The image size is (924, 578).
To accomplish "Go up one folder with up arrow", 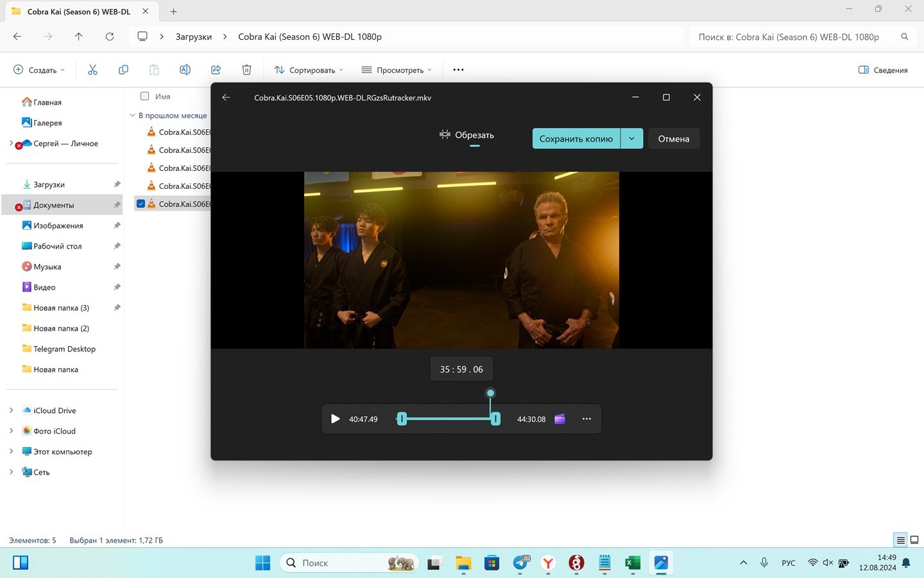I will [79, 37].
